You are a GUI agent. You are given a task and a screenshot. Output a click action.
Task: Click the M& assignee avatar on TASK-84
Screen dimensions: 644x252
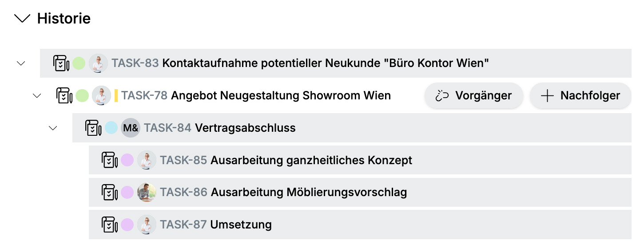click(x=131, y=128)
